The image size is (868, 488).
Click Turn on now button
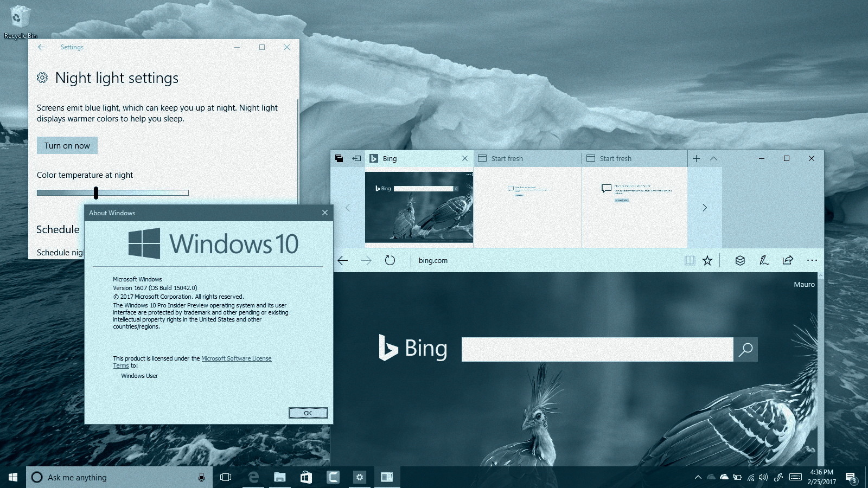(67, 145)
